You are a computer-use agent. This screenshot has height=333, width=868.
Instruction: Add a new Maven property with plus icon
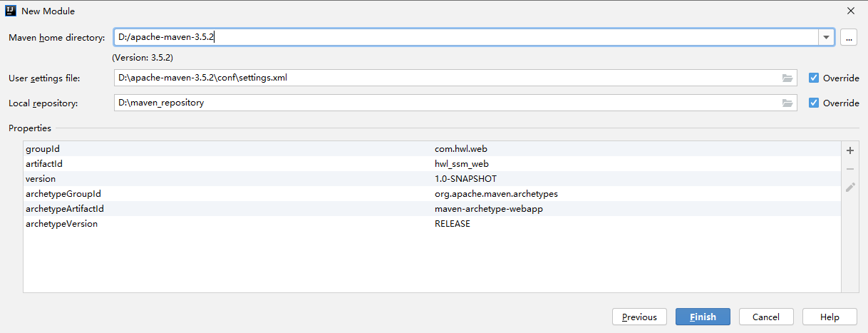point(849,150)
